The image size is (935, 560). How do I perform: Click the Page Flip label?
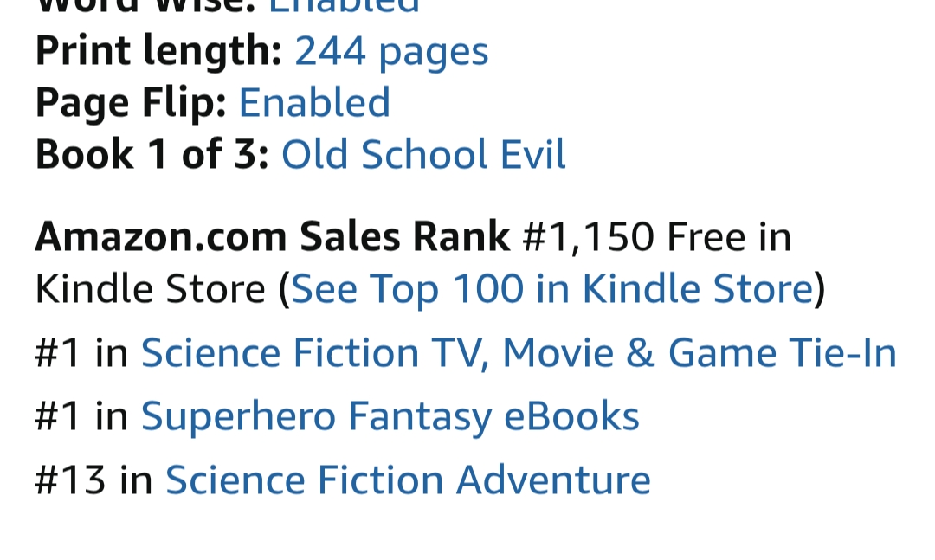click(x=131, y=102)
